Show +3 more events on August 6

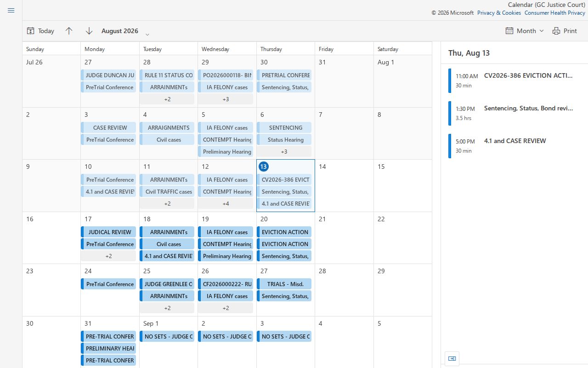pos(284,151)
